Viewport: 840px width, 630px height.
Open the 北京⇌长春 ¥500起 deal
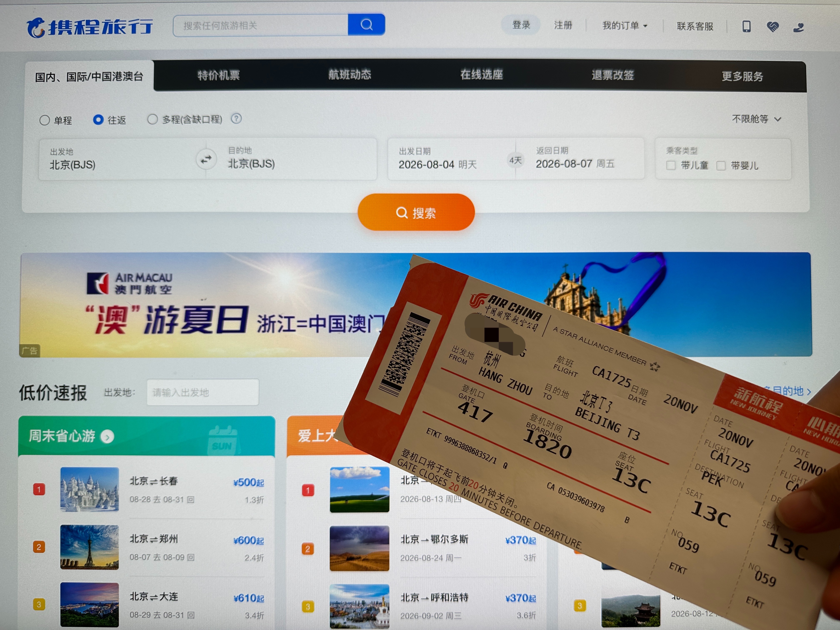162,490
